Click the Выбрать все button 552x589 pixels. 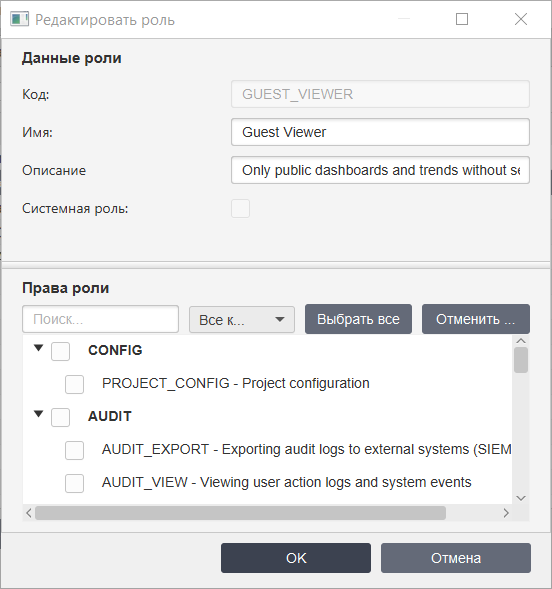pyautogui.click(x=358, y=319)
